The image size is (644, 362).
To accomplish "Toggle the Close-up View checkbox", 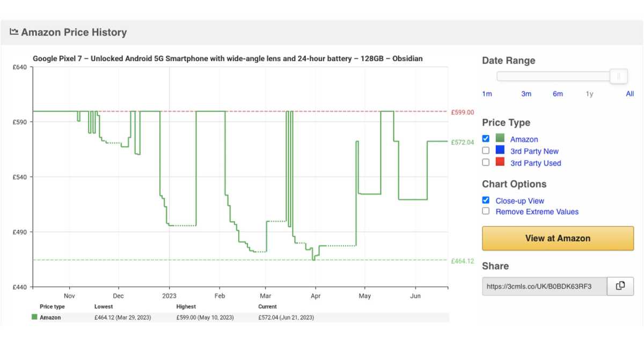I will (486, 200).
